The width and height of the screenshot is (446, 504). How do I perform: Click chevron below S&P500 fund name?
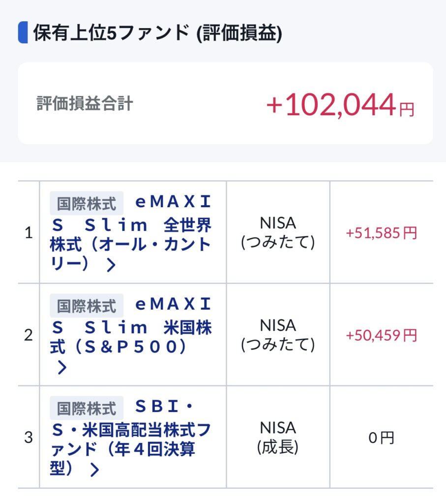pos(61,367)
